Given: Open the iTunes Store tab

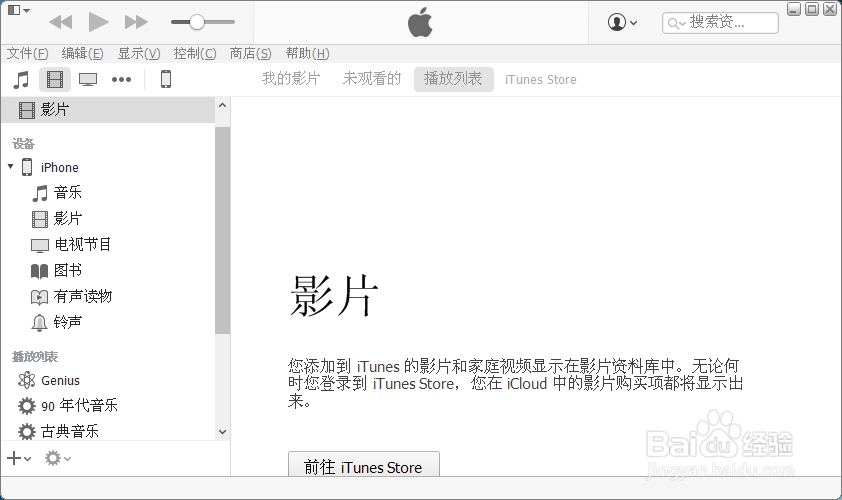Looking at the screenshot, I should pyautogui.click(x=541, y=79).
